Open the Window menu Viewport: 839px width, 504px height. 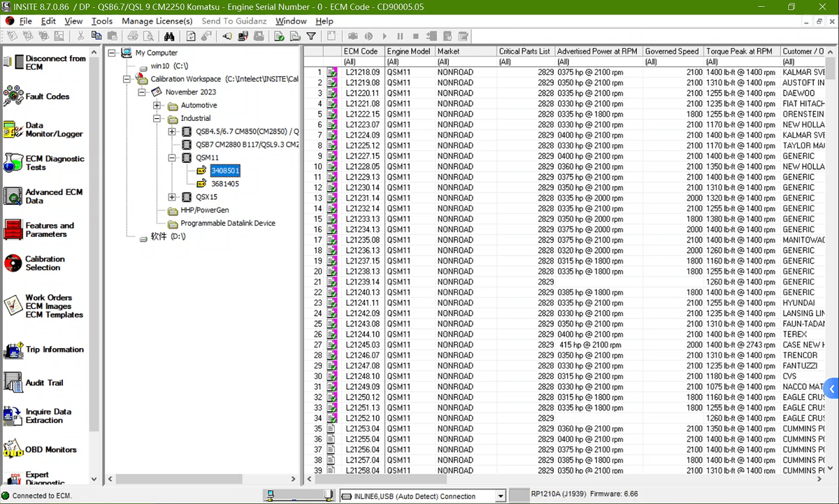tap(291, 21)
